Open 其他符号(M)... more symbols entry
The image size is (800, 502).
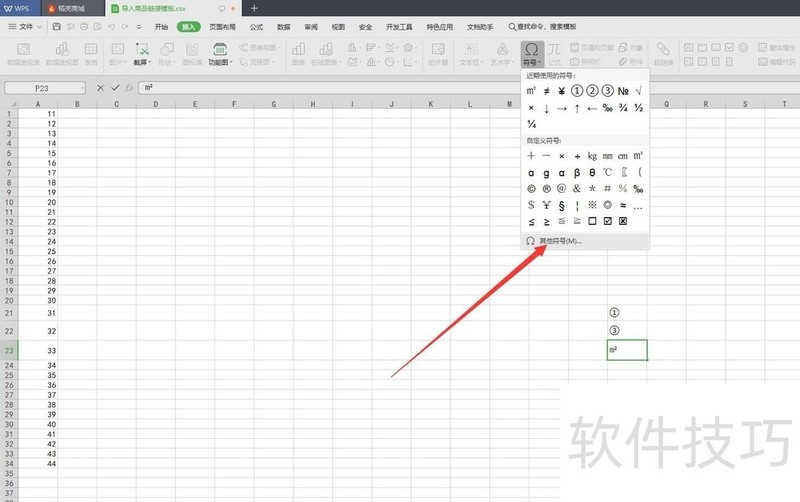(585, 241)
